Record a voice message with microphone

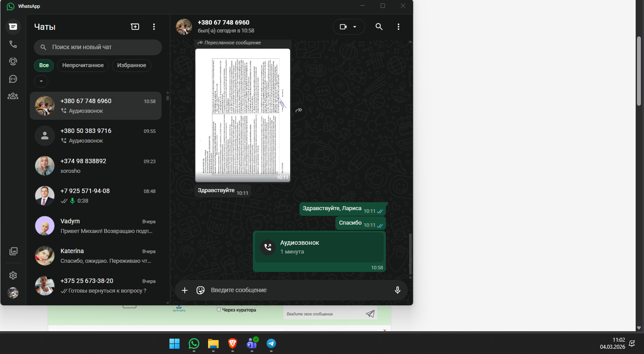pos(397,290)
